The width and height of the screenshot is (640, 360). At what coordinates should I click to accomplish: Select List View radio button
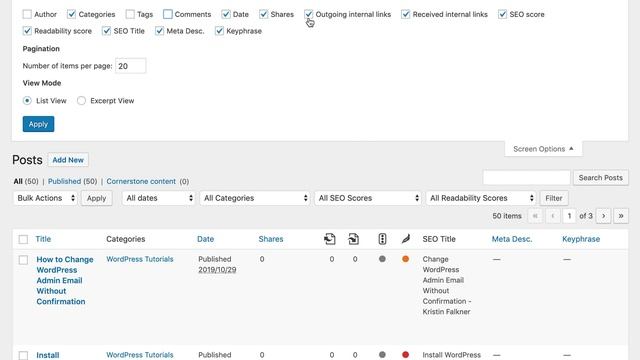point(27,100)
